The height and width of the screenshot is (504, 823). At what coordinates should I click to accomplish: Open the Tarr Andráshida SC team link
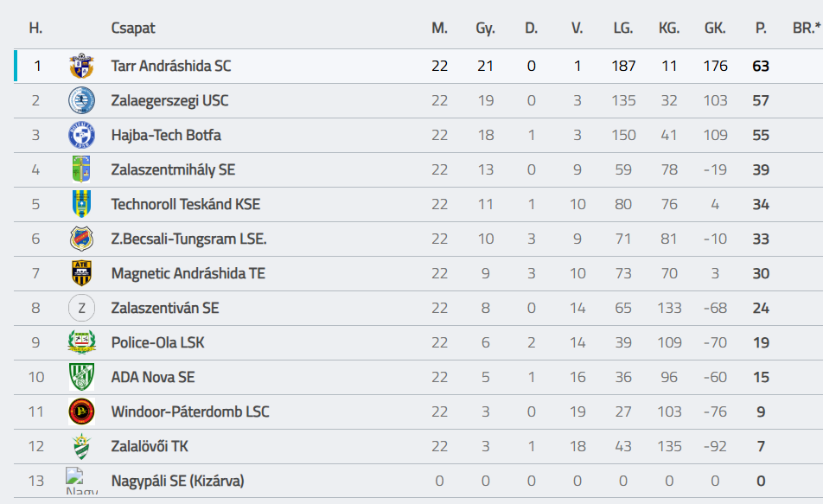pyautogui.click(x=171, y=67)
